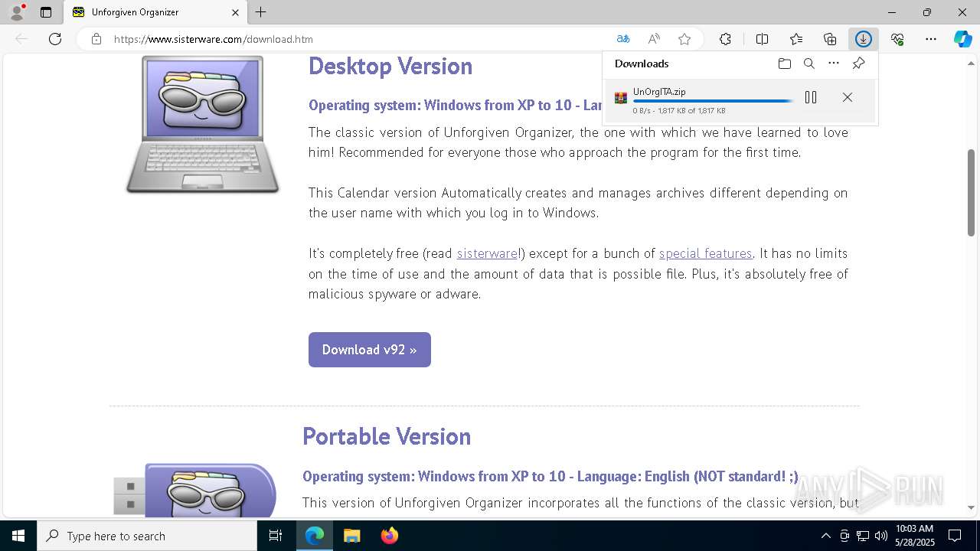Image resolution: width=980 pixels, height=551 pixels.
Task: Open more options in Downloads panel
Action: coord(834,64)
